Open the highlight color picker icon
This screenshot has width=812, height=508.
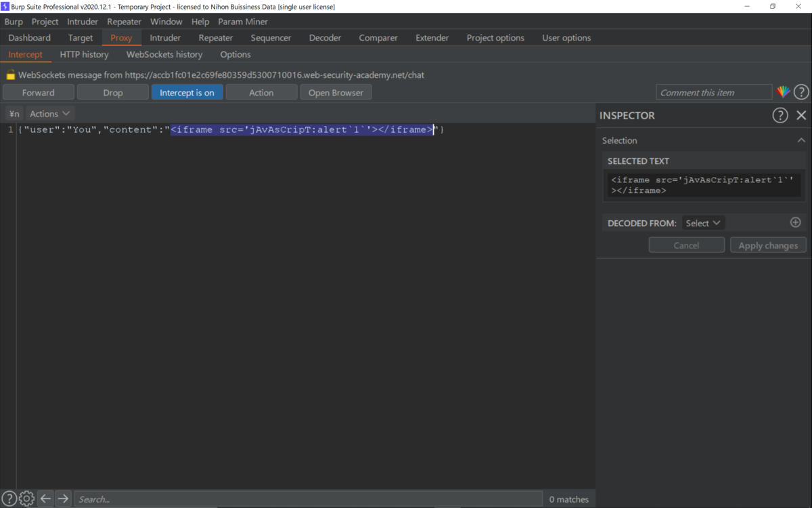coord(783,92)
